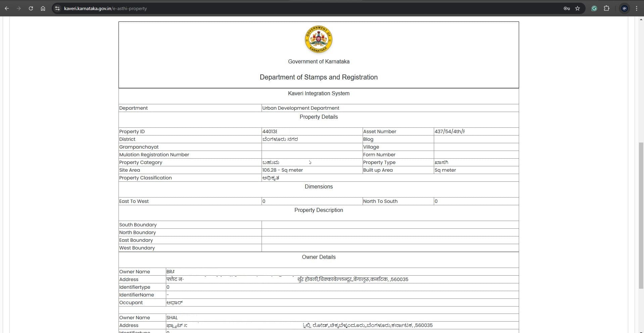The height and width of the screenshot is (333, 644).
Task: Click the forward navigation arrow
Action: click(19, 8)
